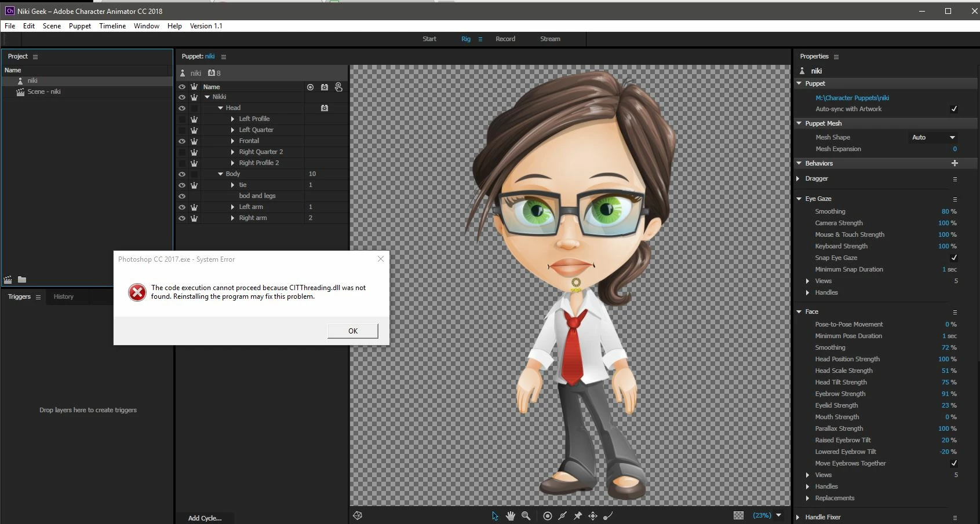Viewport: 980px width, 524px height.
Task: Click OK in the System Error dialog
Action: point(353,331)
